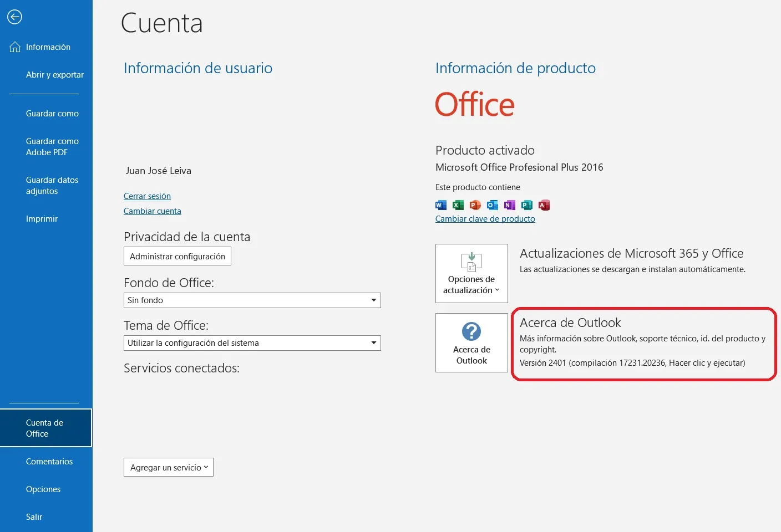Click the Versión 2401 compilation text

(x=632, y=363)
